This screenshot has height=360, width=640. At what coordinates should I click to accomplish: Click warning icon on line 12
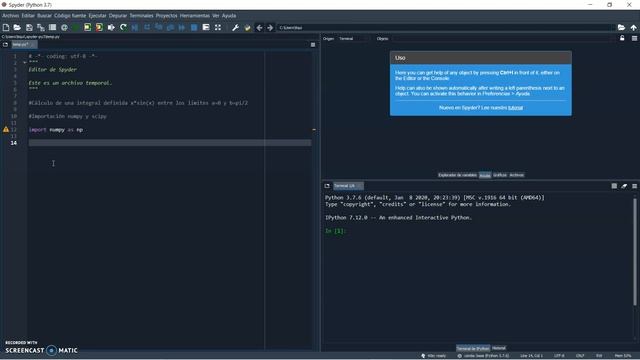click(6, 129)
